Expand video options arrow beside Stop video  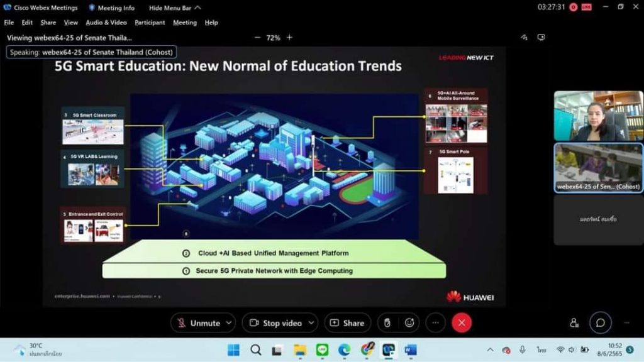click(311, 323)
